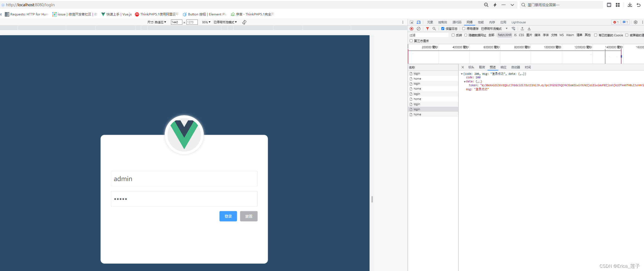Switch to the 源代码 Sources tab
644x271 pixels.
(457, 22)
